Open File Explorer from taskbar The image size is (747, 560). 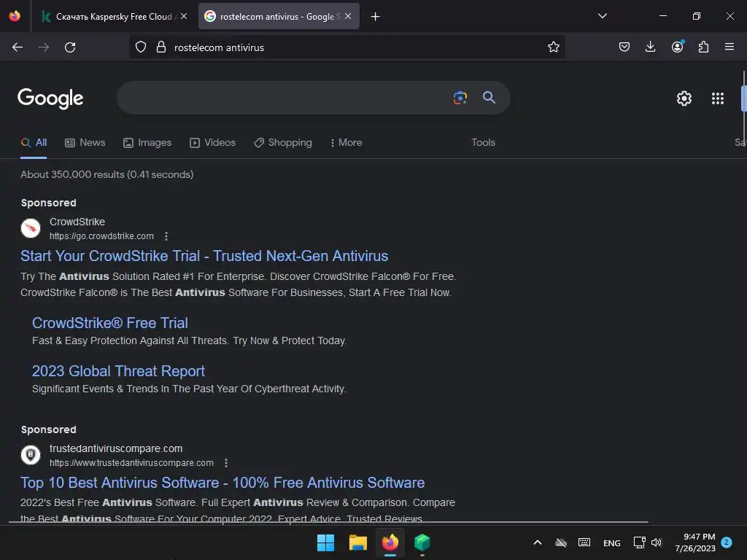(357, 542)
